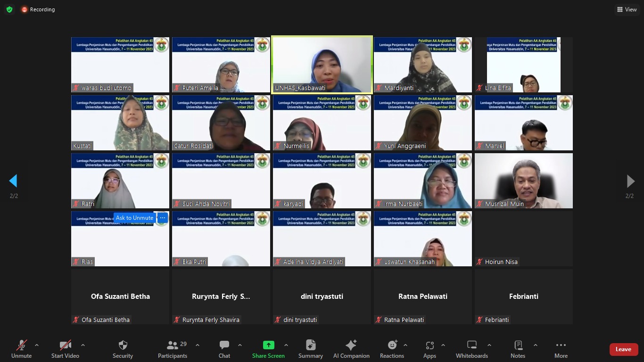Screen dimensions: 644x362
Task: Open the Participants panel
Action: 173,349
